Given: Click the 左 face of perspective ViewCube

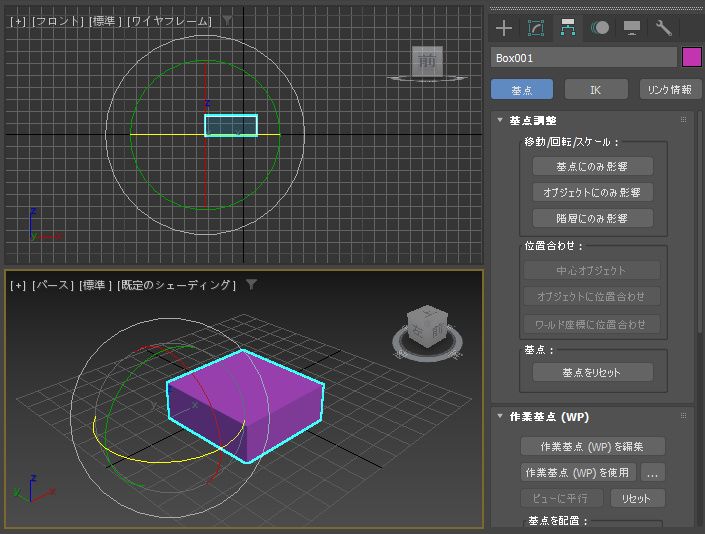Looking at the screenshot, I should pos(417,330).
